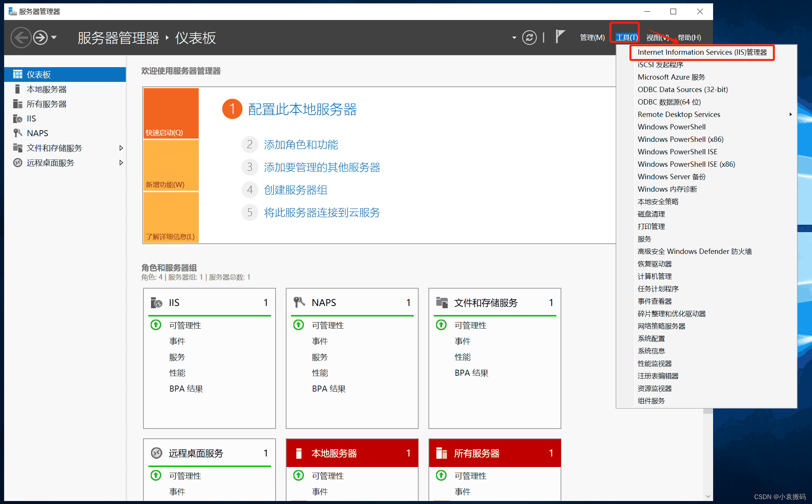Click the scrollbar down arrow
The image size is (812, 504).
pyautogui.click(x=708, y=496)
